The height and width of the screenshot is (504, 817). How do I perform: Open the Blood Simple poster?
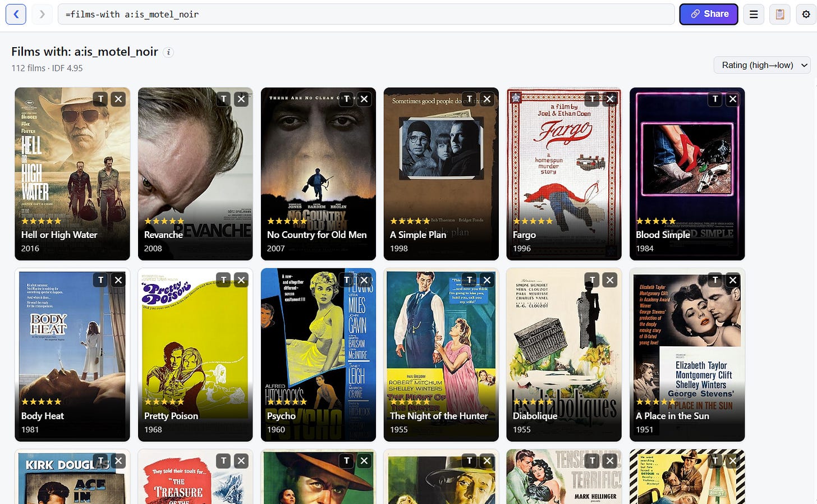pos(687,174)
